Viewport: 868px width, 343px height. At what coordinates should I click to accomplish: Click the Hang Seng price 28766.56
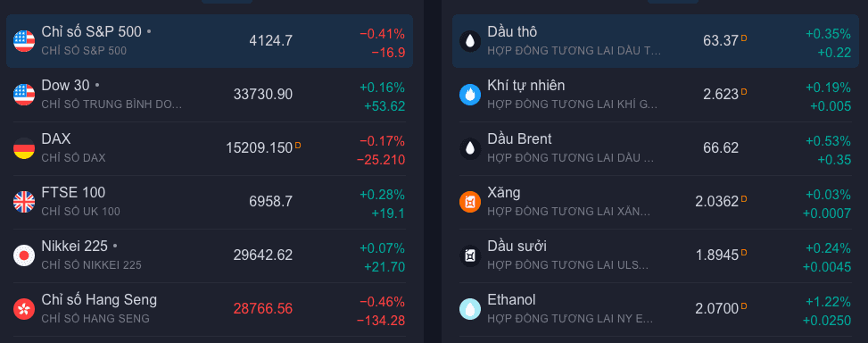[x=263, y=309]
